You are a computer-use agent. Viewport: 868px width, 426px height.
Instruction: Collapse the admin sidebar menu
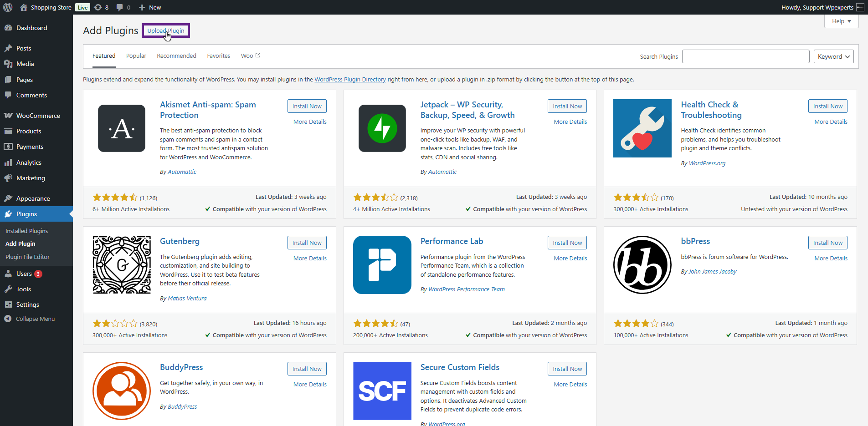30,319
